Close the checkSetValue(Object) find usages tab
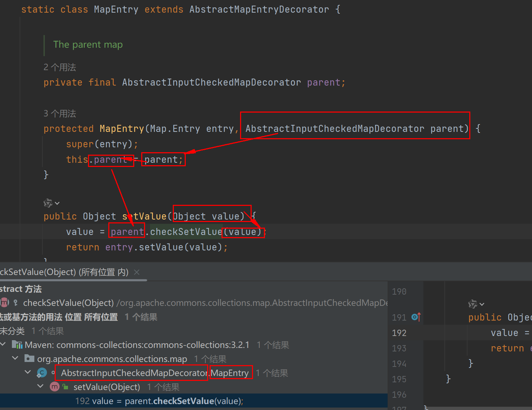The height and width of the screenshot is (410, 532). (137, 272)
